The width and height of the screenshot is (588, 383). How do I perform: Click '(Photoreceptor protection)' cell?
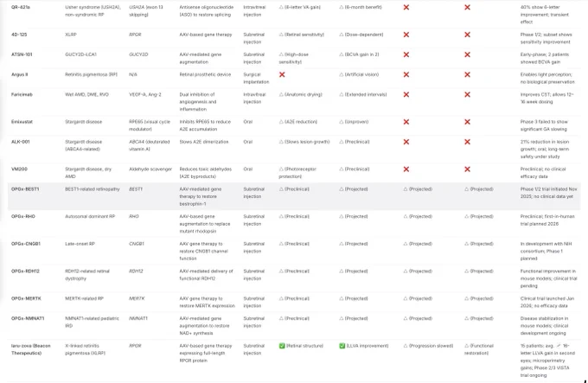click(x=297, y=173)
